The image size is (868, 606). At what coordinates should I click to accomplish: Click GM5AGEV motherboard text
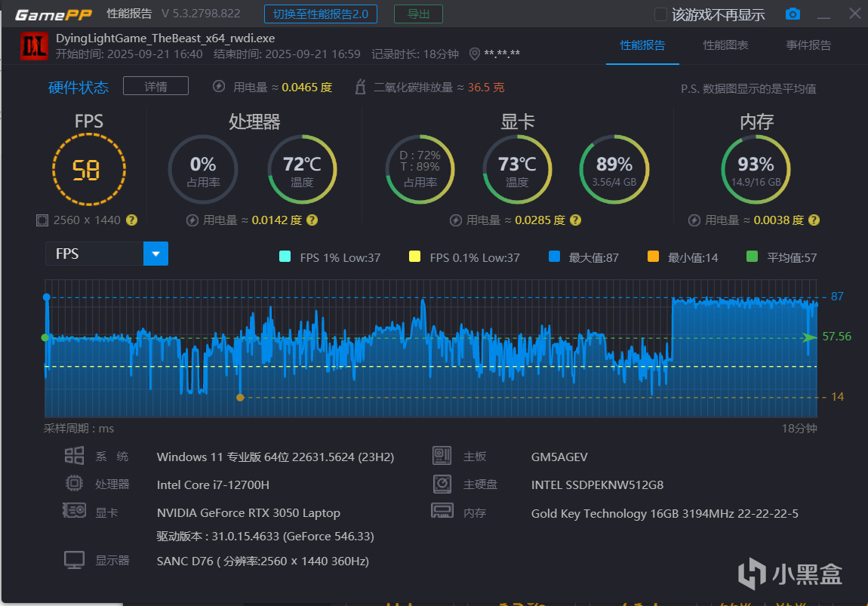point(559,457)
